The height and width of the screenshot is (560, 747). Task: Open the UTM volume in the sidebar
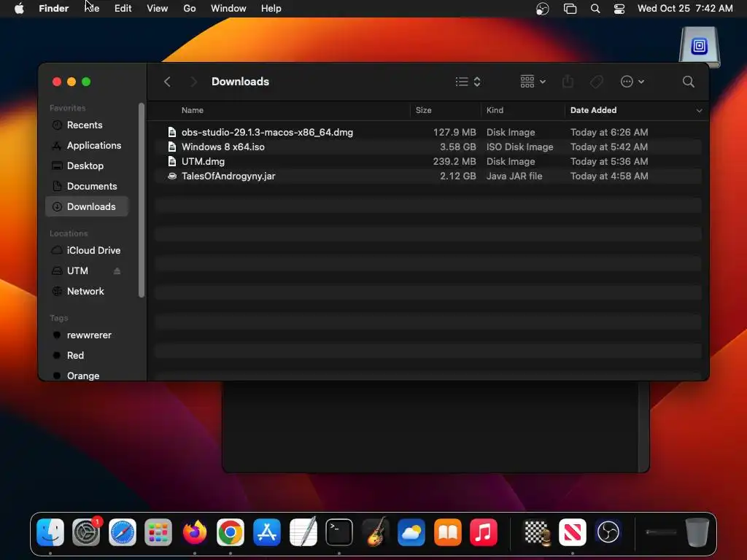point(77,271)
